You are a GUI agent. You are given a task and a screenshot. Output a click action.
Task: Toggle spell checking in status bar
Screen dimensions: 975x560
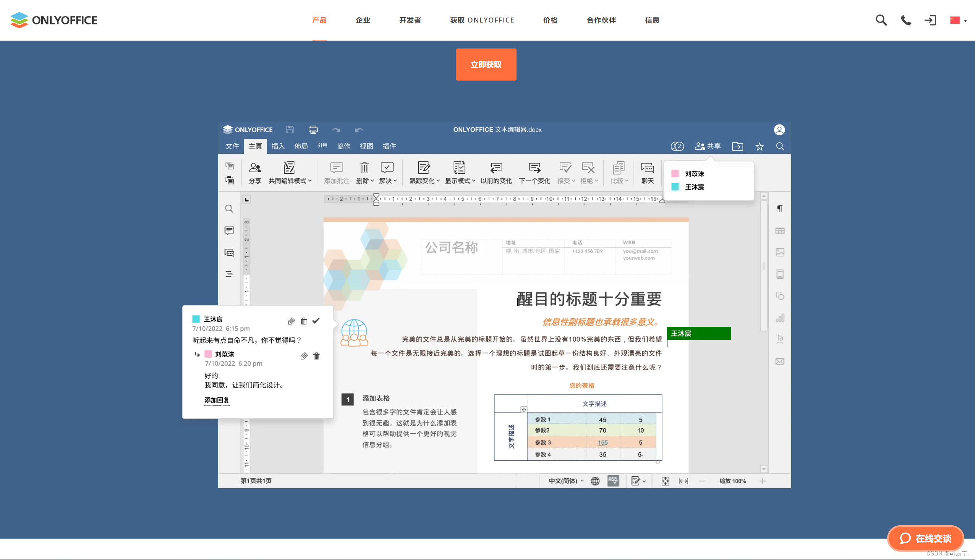click(x=613, y=481)
